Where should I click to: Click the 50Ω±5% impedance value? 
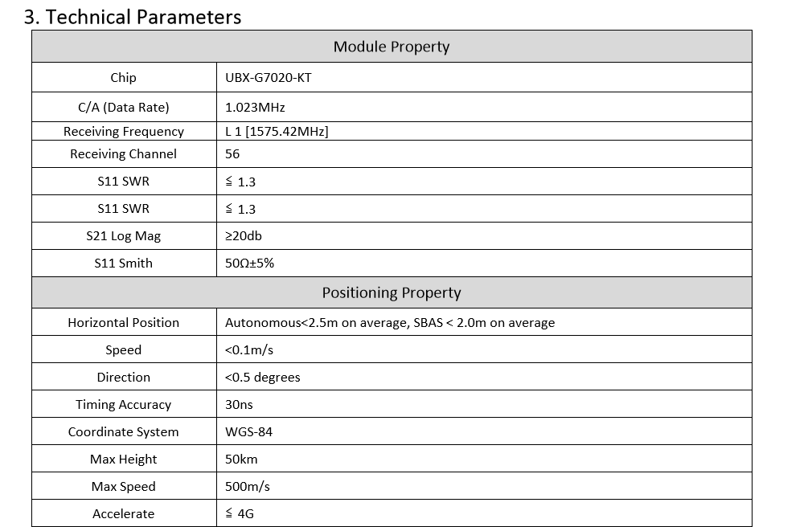click(249, 263)
